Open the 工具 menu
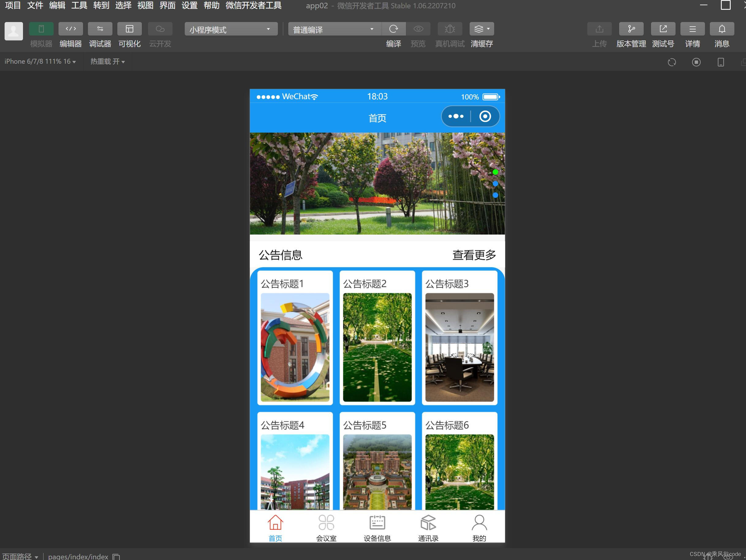Viewport: 746px width, 560px height. pyautogui.click(x=79, y=6)
